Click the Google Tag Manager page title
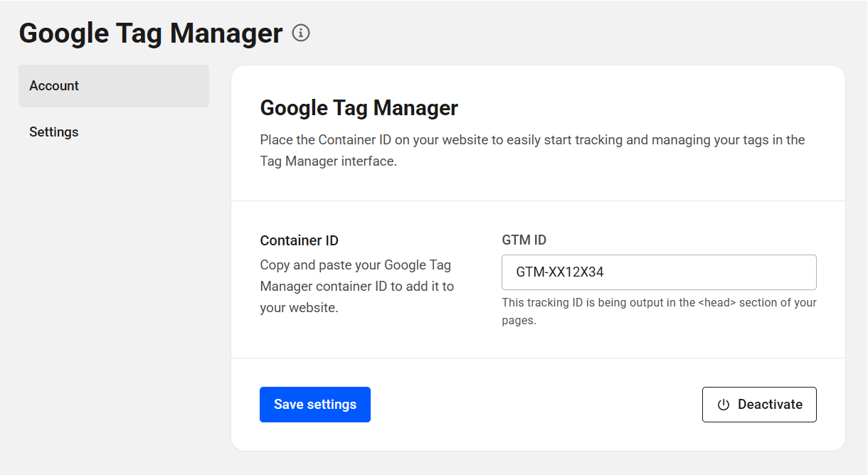This screenshot has width=868, height=475. pyautogui.click(x=151, y=33)
